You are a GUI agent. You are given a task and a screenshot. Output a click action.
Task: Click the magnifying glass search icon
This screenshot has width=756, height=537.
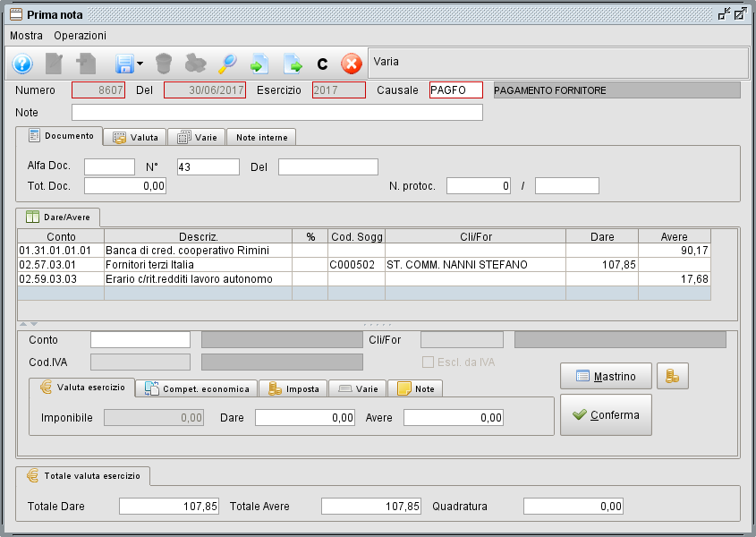tap(227, 64)
